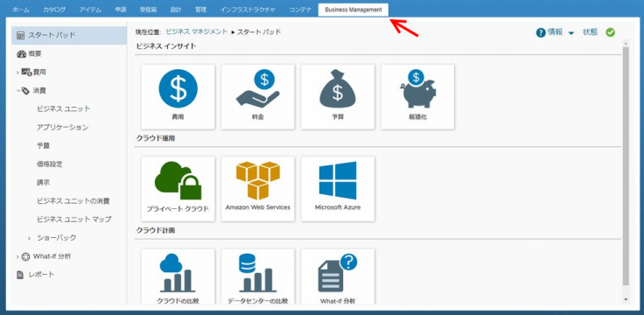
Task: Select ビジネス ユニット マップ in the sidebar
Action: (73, 220)
